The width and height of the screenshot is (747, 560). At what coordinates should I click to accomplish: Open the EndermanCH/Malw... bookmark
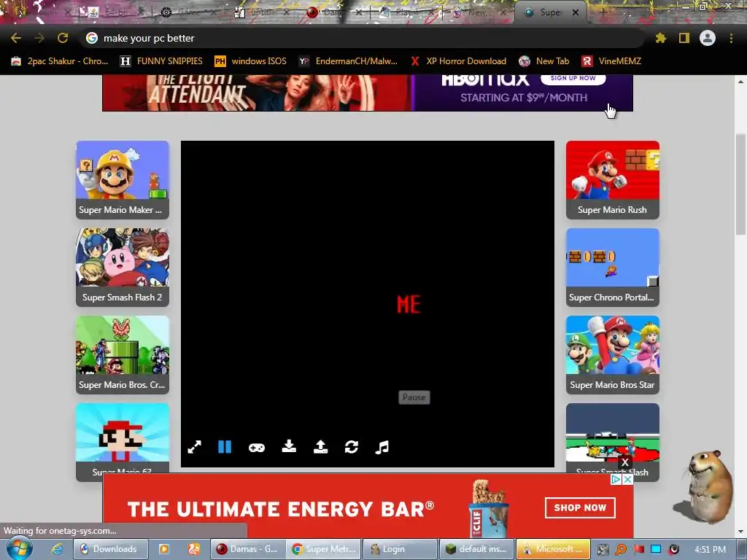point(348,61)
